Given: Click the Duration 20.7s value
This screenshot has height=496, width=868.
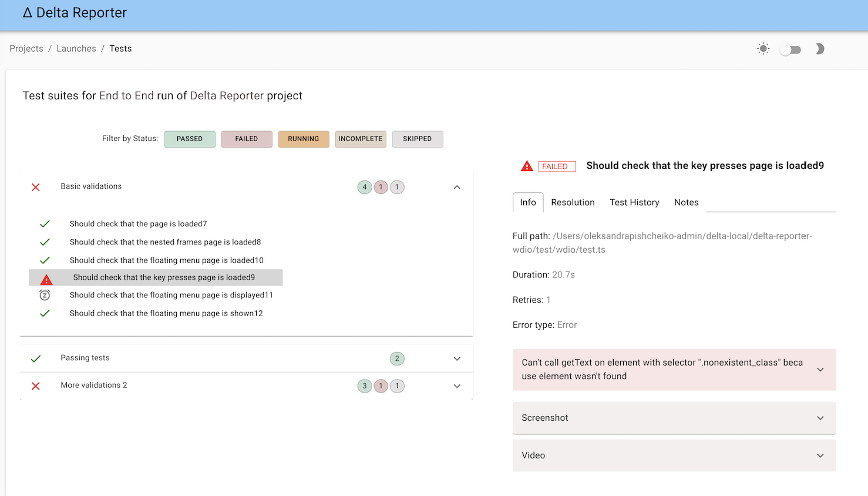Looking at the screenshot, I should [563, 275].
